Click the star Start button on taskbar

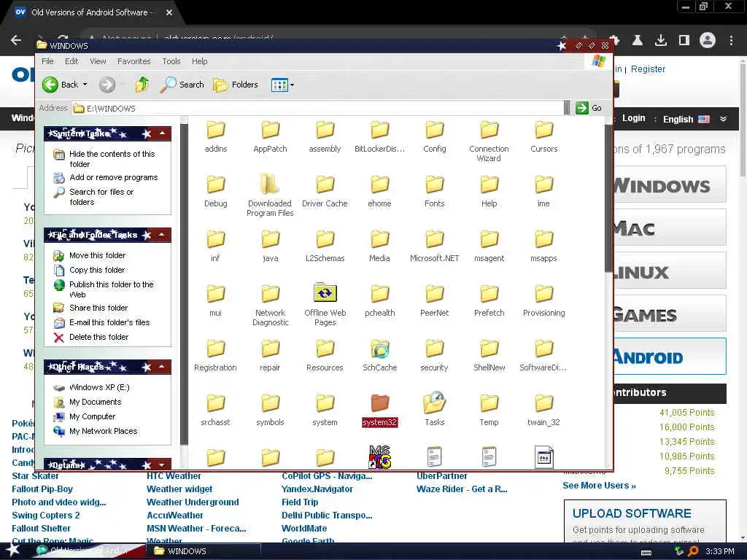point(13,550)
